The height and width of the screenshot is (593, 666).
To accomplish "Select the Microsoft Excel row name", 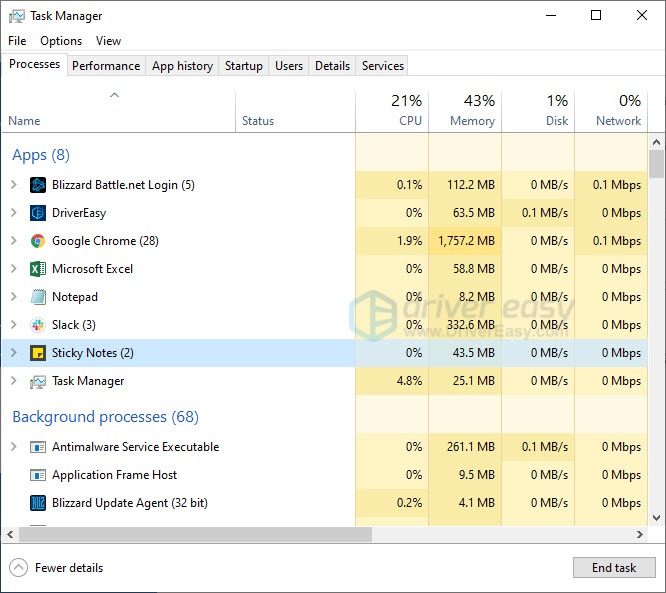I will [92, 269].
